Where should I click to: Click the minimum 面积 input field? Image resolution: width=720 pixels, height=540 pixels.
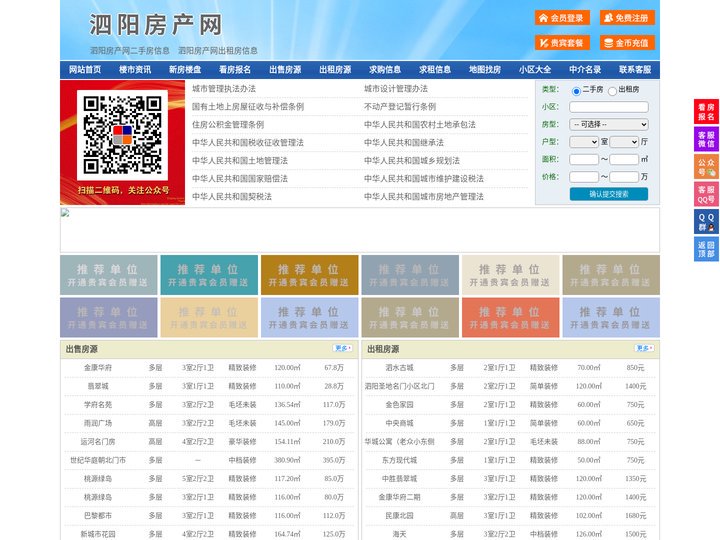click(x=584, y=159)
